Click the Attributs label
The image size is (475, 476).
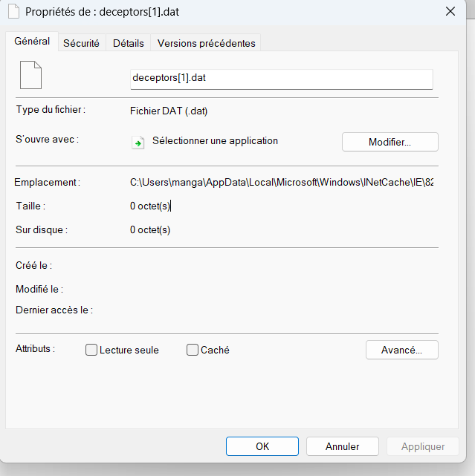coord(35,348)
